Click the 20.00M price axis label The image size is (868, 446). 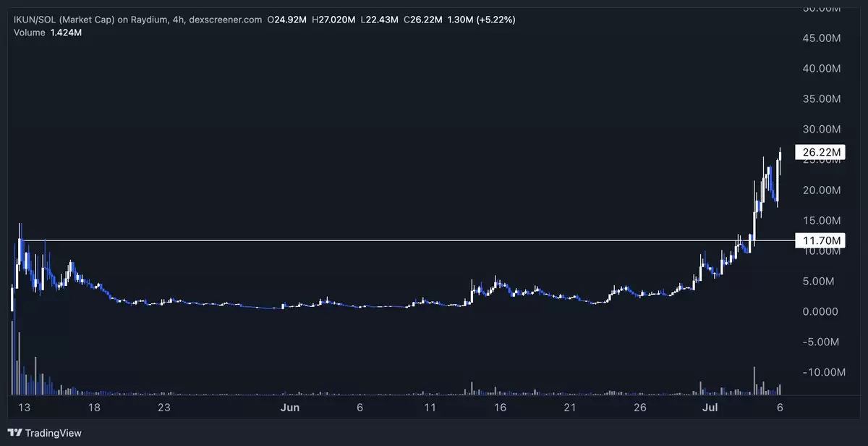coord(823,190)
